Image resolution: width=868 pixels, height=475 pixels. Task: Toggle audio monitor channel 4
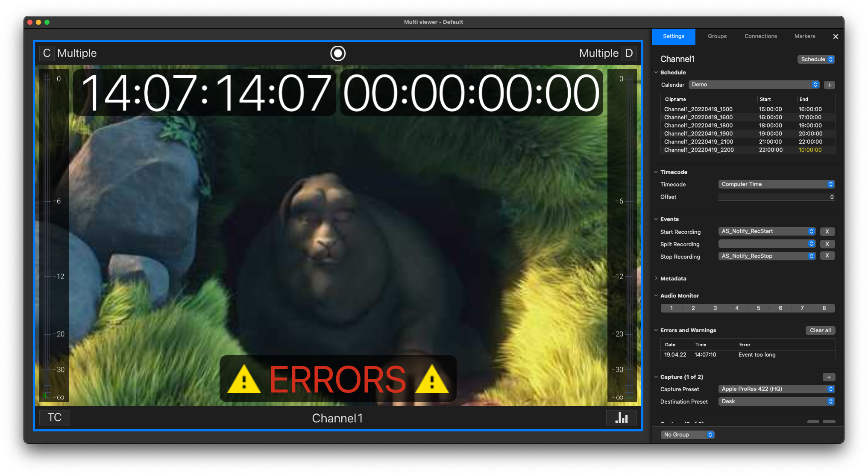737,308
